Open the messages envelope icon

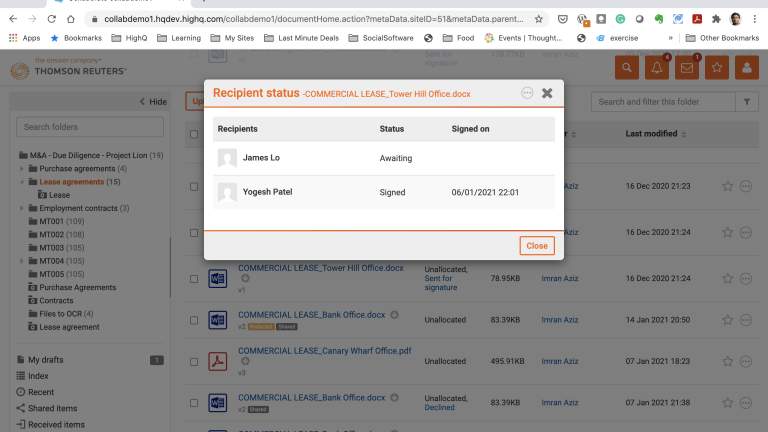[x=687, y=68]
